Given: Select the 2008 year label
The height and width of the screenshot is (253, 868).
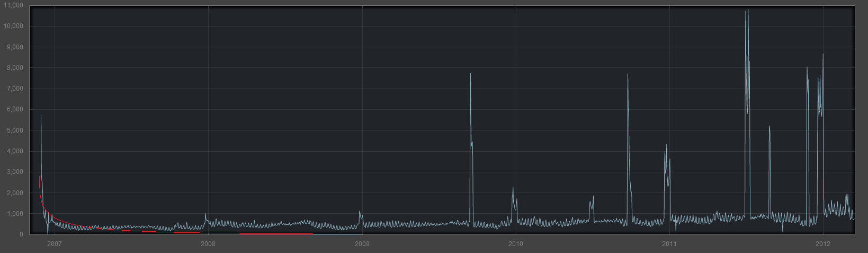Looking at the screenshot, I should 208,244.
